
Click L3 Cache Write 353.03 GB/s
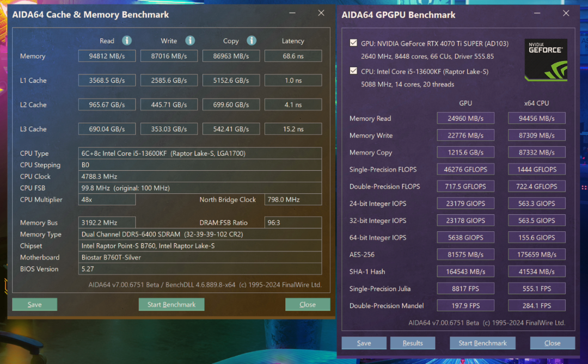pyautogui.click(x=169, y=129)
